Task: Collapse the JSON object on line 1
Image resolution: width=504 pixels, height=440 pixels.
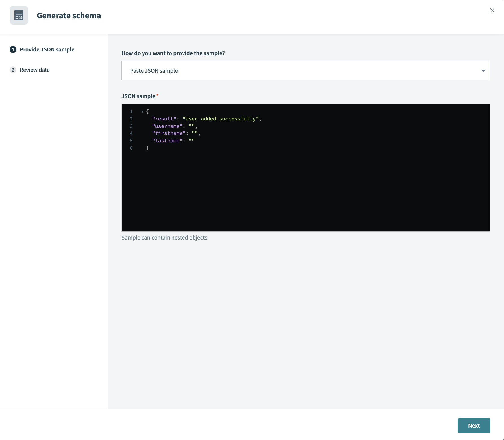Action: (142, 112)
